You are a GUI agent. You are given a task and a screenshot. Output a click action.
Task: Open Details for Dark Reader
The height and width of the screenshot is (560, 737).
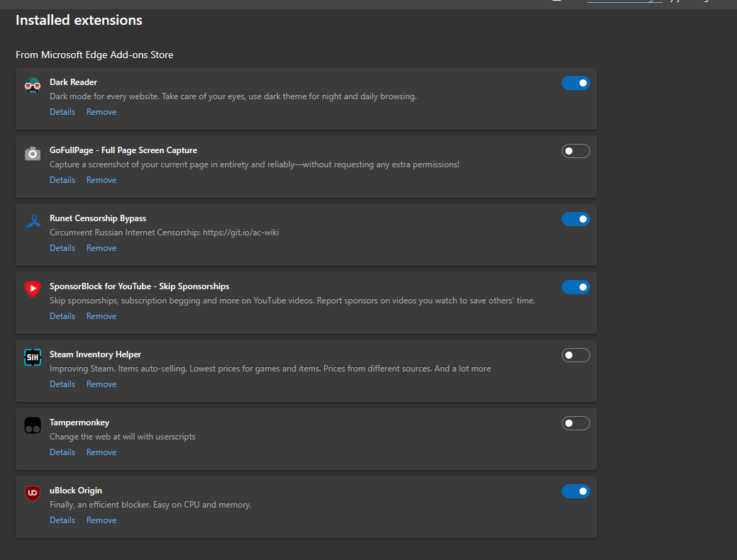click(62, 112)
